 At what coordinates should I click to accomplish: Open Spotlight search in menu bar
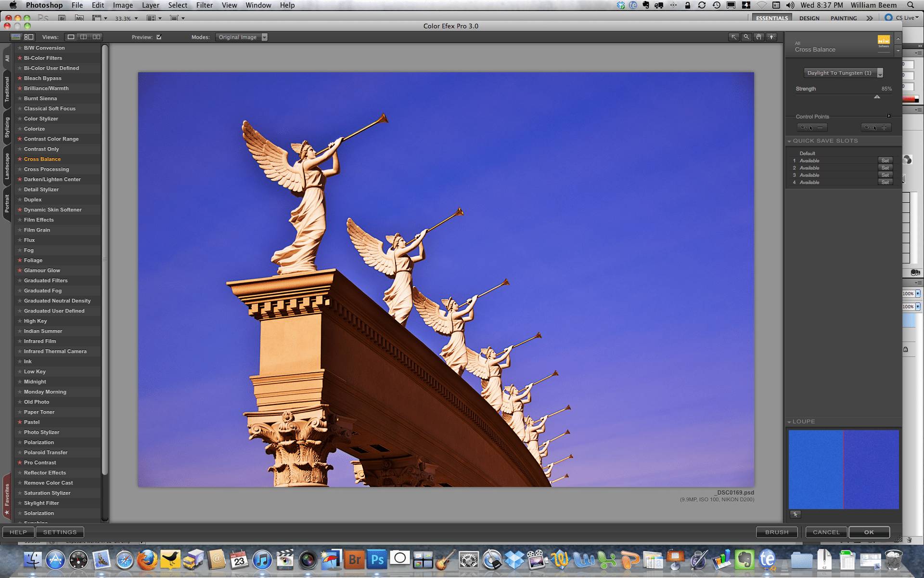[911, 5]
